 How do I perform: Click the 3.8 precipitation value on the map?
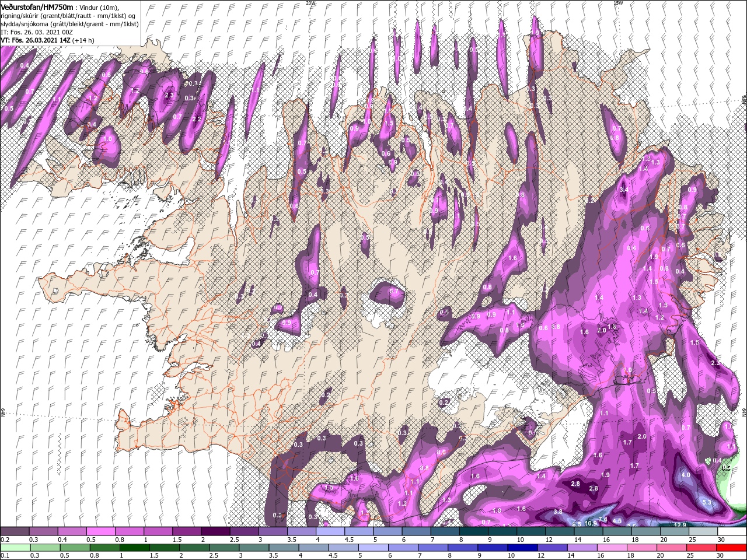point(557,512)
